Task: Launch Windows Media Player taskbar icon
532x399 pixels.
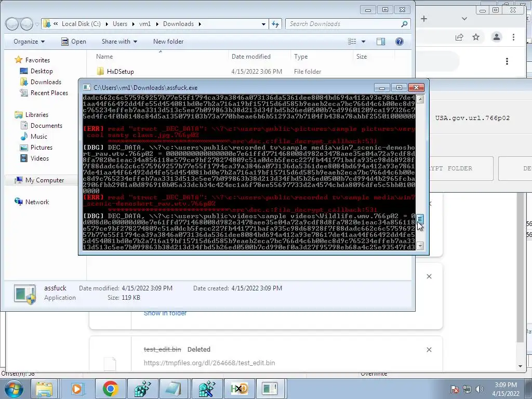Action: tap(77, 389)
